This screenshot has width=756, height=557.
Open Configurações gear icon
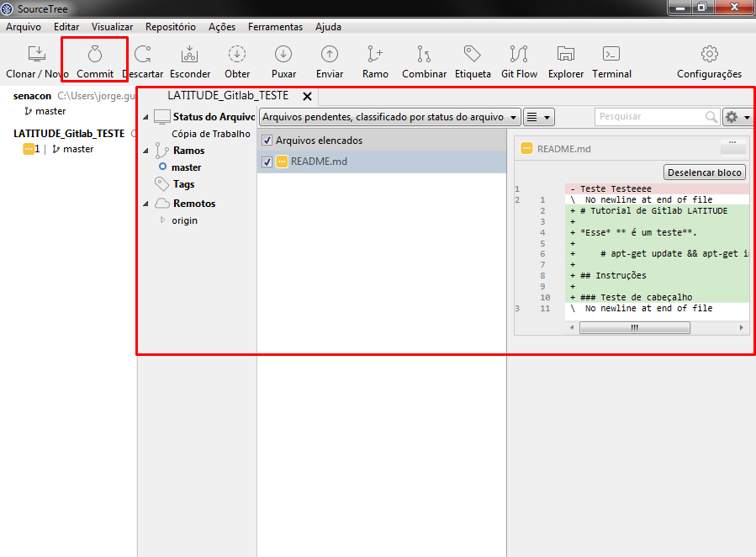709,56
